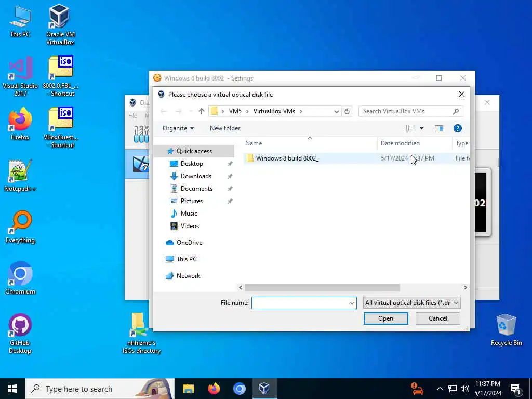Switch to VirtualBox taskbar button
The width and height of the screenshot is (532, 399).
coord(264,389)
